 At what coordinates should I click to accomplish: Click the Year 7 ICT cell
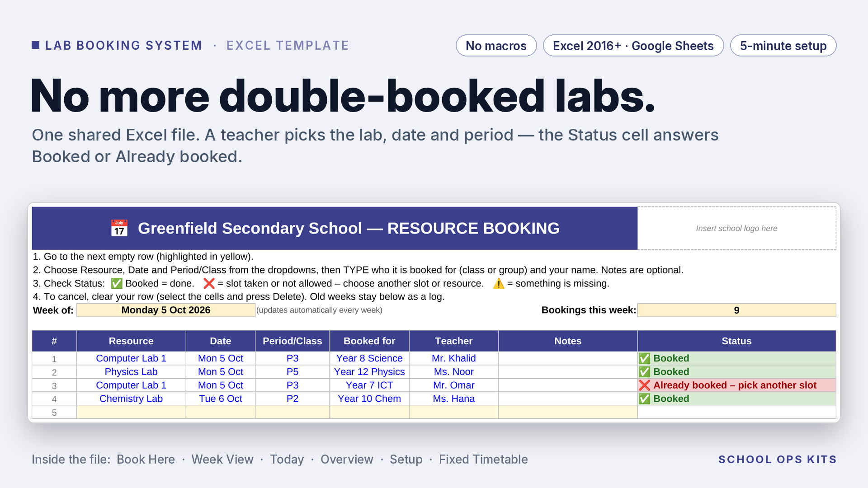pos(369,385)
